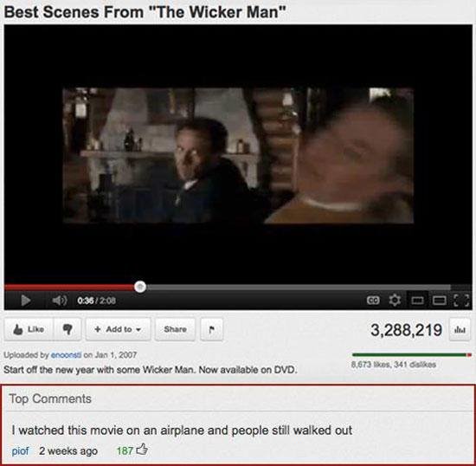This screenshot has width=476, height=466.
Task: Click the video frame to play
Action: [x=238, y=155]
